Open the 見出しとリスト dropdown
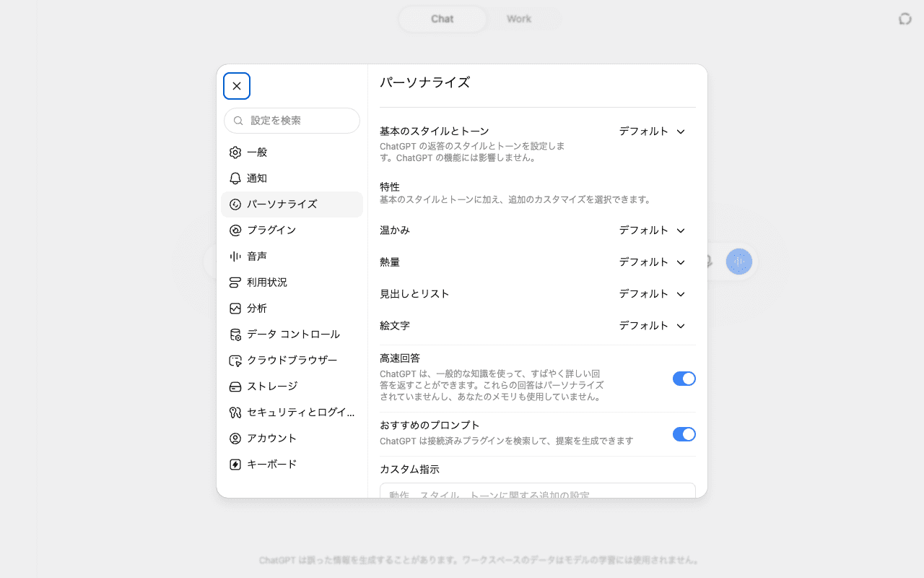This screenshot has width=924, height=578. click(653, 294)
